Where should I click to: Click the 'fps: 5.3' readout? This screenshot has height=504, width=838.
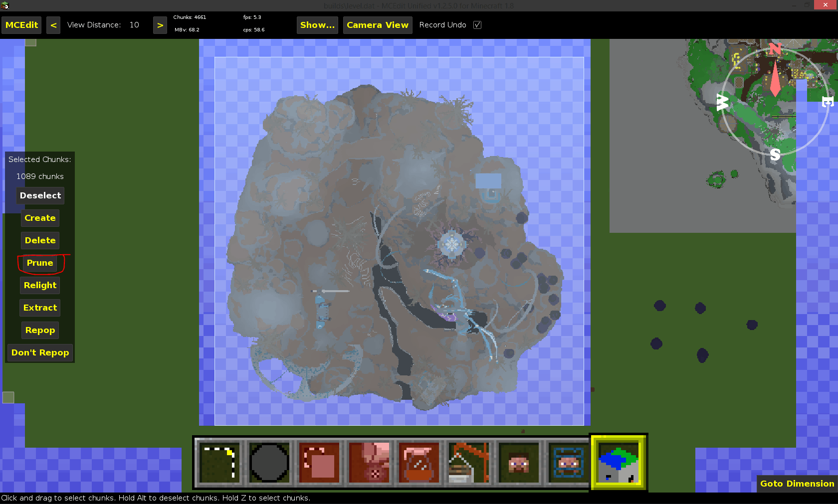coord(252,17)
